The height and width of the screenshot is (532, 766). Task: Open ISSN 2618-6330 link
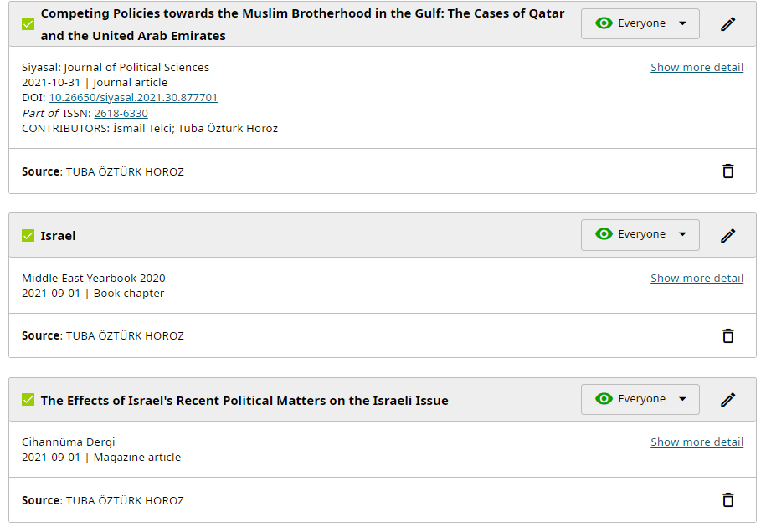(x=121, y=113)
